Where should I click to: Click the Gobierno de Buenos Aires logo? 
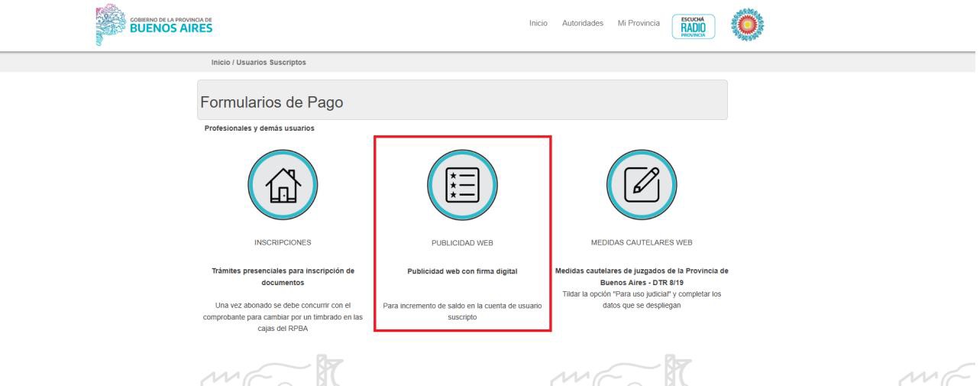click(154, 24)
